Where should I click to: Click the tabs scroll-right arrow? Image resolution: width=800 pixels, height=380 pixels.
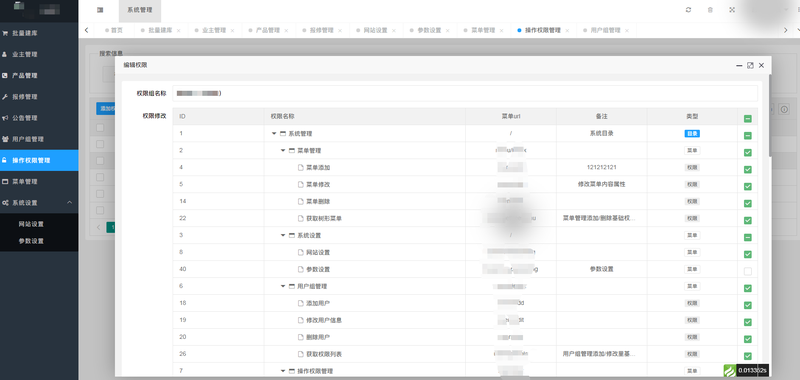(785, 30)
